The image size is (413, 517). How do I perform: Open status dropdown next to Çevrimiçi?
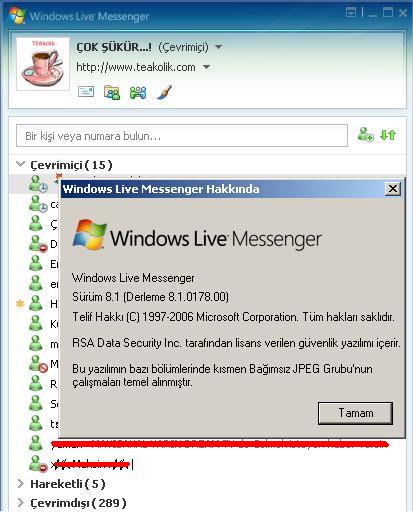click(218, 47)
